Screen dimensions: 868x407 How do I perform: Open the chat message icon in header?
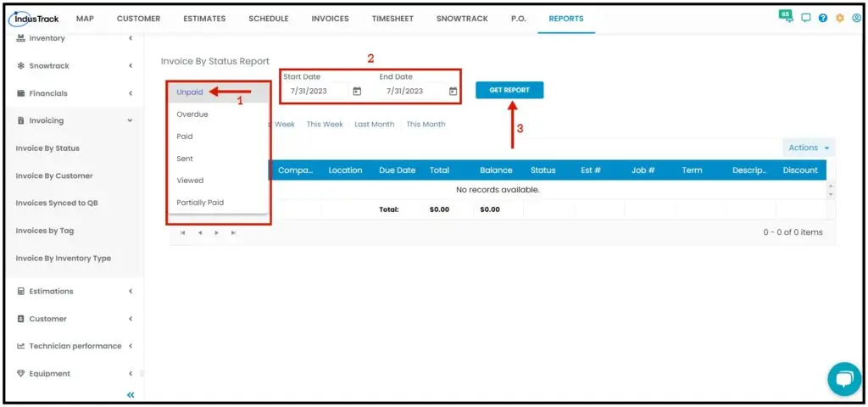805,19
